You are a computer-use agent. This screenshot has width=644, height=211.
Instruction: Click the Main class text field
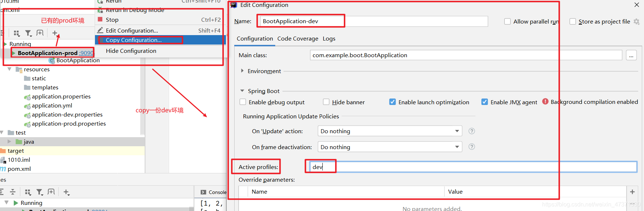466,55
